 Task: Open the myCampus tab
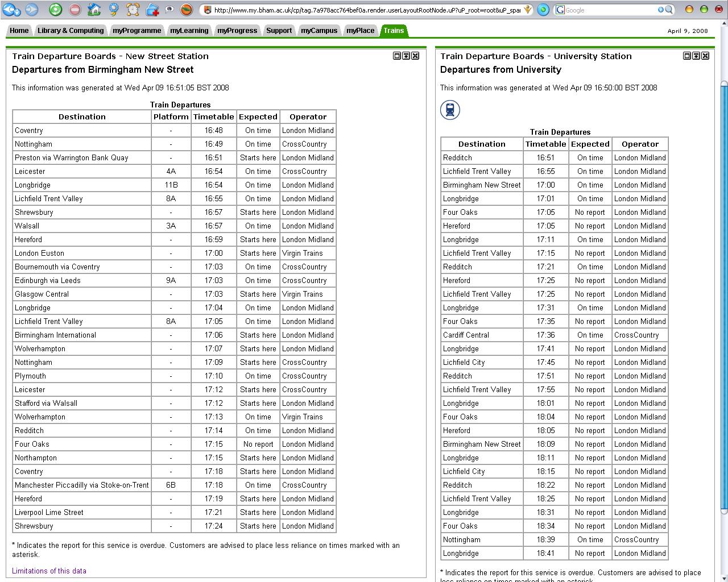click(319, 31)
